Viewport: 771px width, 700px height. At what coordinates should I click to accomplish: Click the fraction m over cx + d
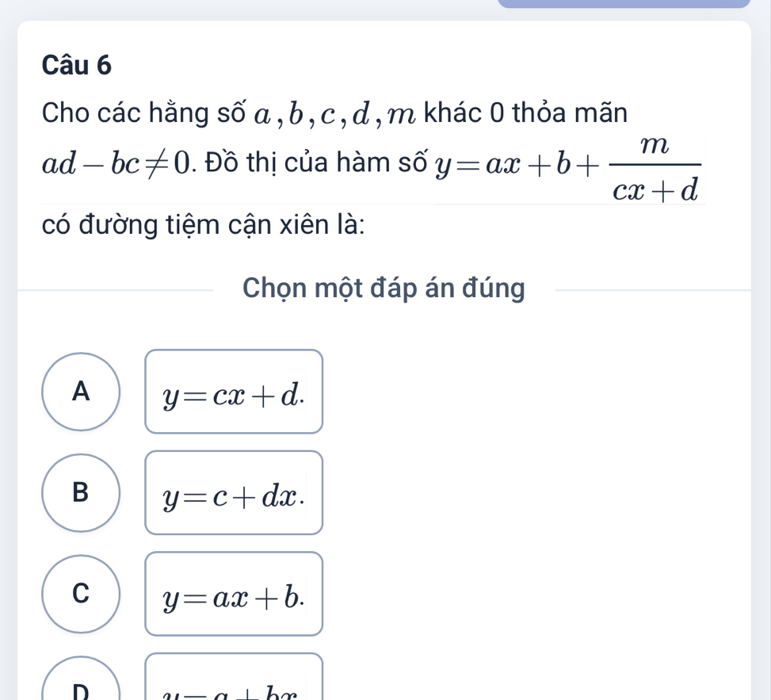pyautogui.click(x=655, y=170)
